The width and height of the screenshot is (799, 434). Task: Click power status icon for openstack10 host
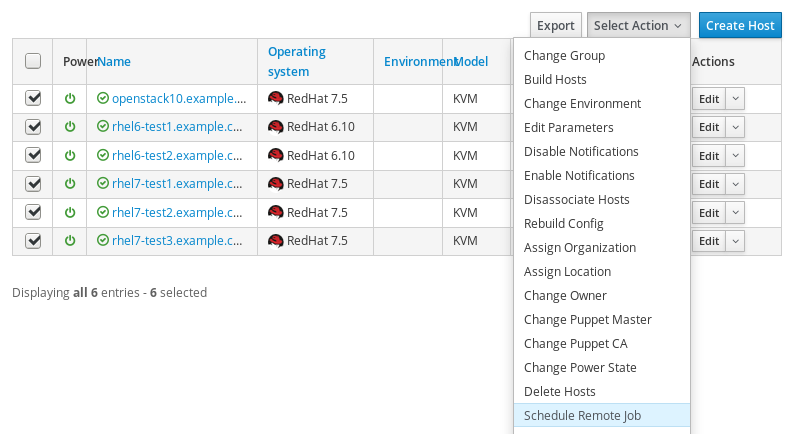click(70, 99)
